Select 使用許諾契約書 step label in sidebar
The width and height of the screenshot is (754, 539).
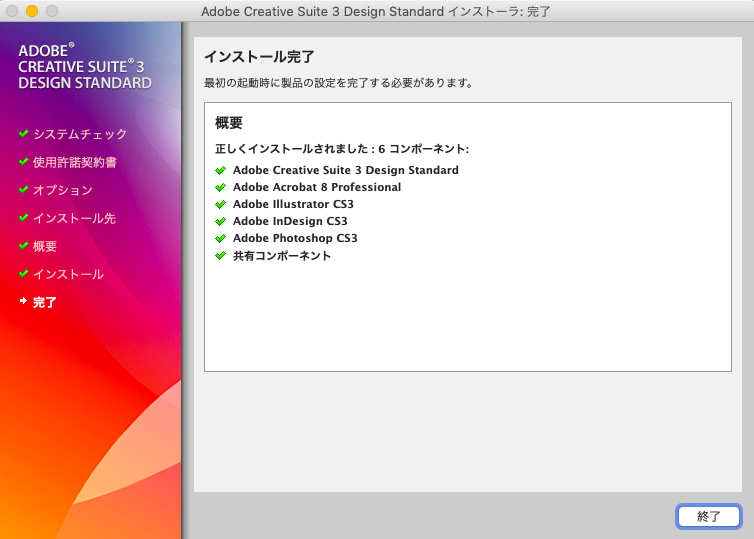tap(75, 163)
